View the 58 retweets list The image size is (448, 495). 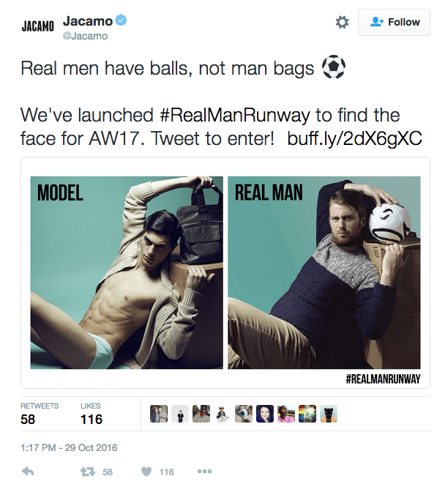[x=39, y=414]
